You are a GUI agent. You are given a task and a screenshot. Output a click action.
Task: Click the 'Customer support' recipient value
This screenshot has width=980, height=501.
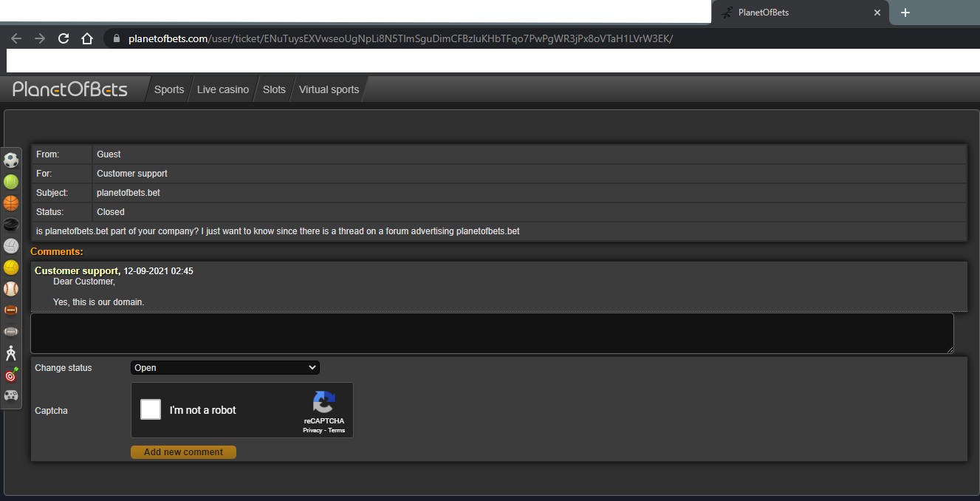(x=132, y=174)
